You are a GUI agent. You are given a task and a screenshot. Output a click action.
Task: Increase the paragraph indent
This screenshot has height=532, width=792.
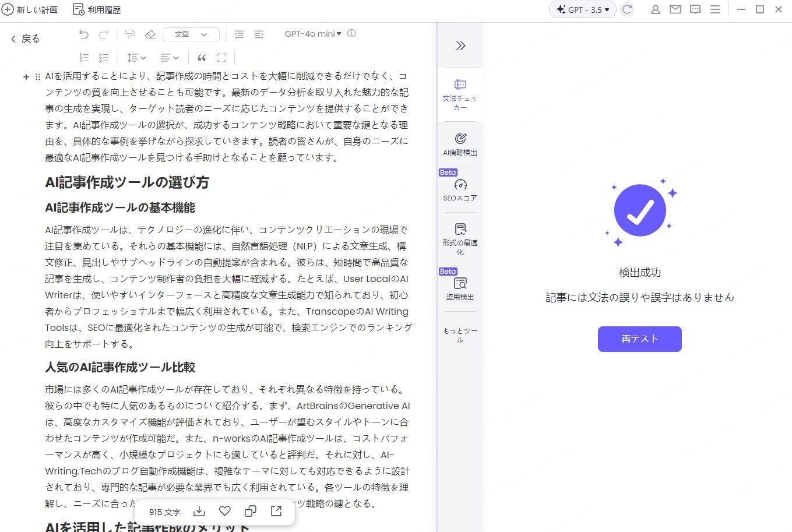click(259, 34)
